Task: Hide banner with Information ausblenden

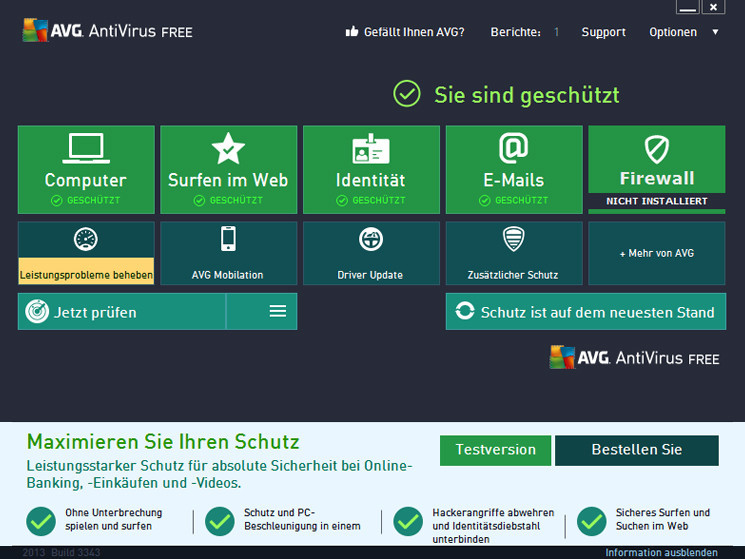Action: pyautogui.click(x=661, y=552)
